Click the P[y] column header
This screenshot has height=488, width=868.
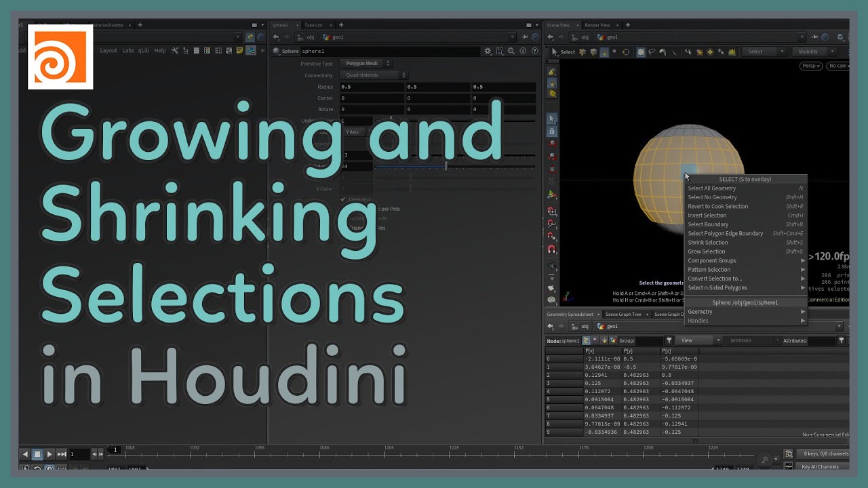[x=641, y=350]
